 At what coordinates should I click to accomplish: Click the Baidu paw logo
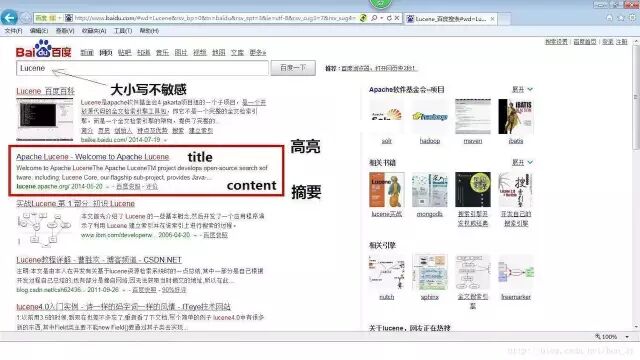pyautogui.click(x=43, y=49)
